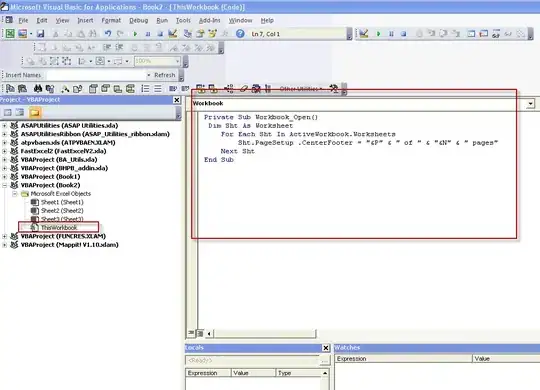The image size is (540, 390).
Task: Click the ellipsis button in Locals pane
Action: tap(324, 361)
